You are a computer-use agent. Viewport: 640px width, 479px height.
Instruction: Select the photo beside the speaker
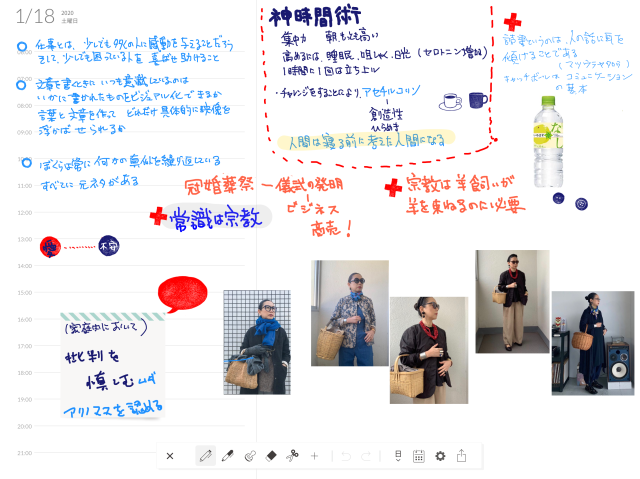pyautogui.click(x=593, y=343)
